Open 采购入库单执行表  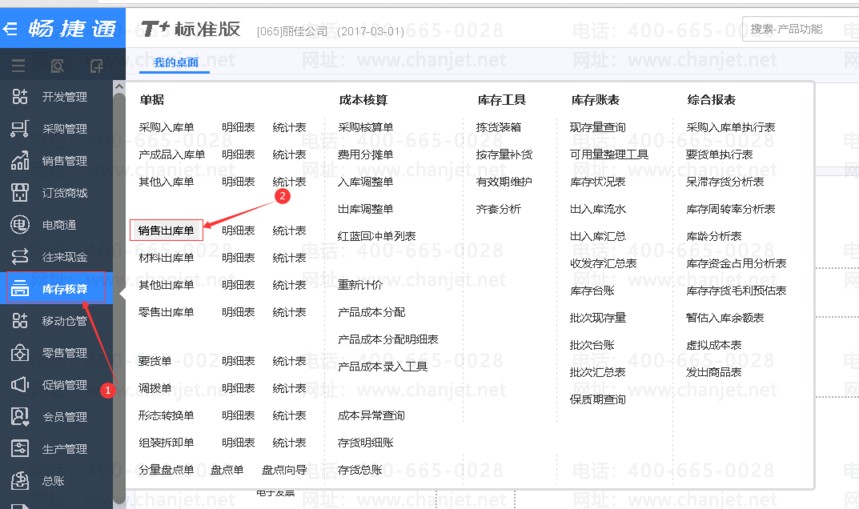[x=730, y=127]
